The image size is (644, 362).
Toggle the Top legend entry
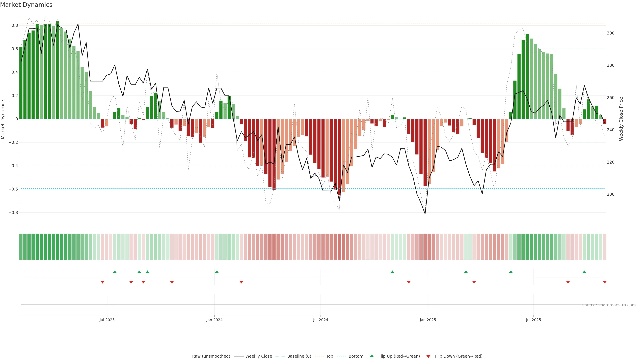[x=330, y=356]
